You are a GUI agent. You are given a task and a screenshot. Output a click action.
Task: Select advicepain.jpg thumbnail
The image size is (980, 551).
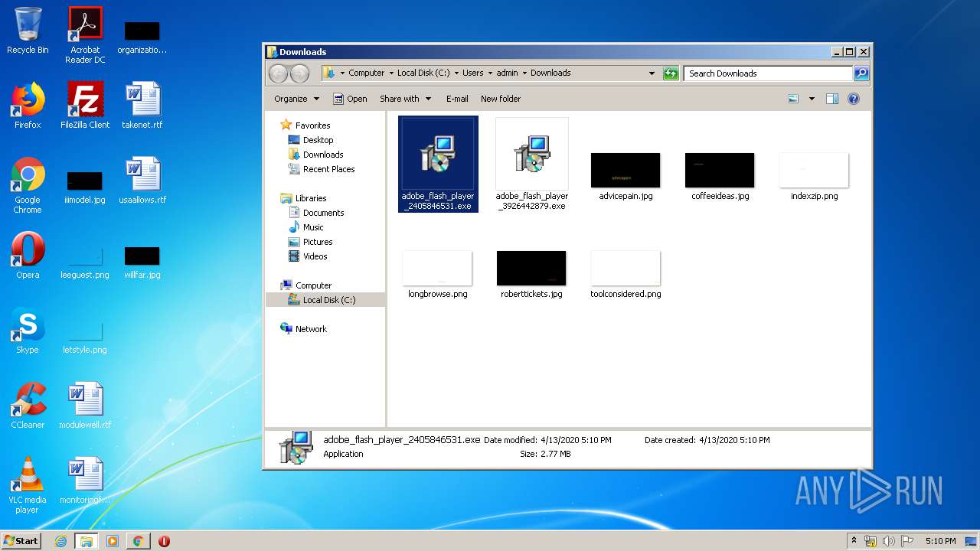point(626,177)
